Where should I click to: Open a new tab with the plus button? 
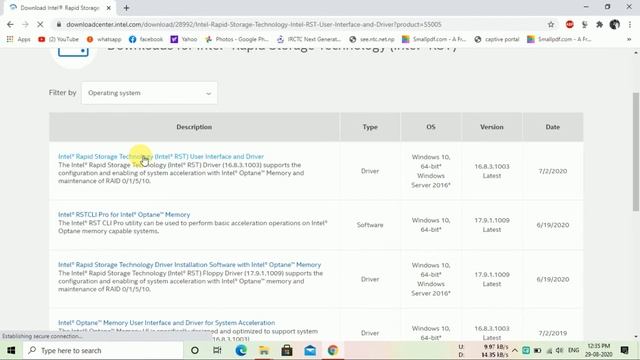point(127,8)
